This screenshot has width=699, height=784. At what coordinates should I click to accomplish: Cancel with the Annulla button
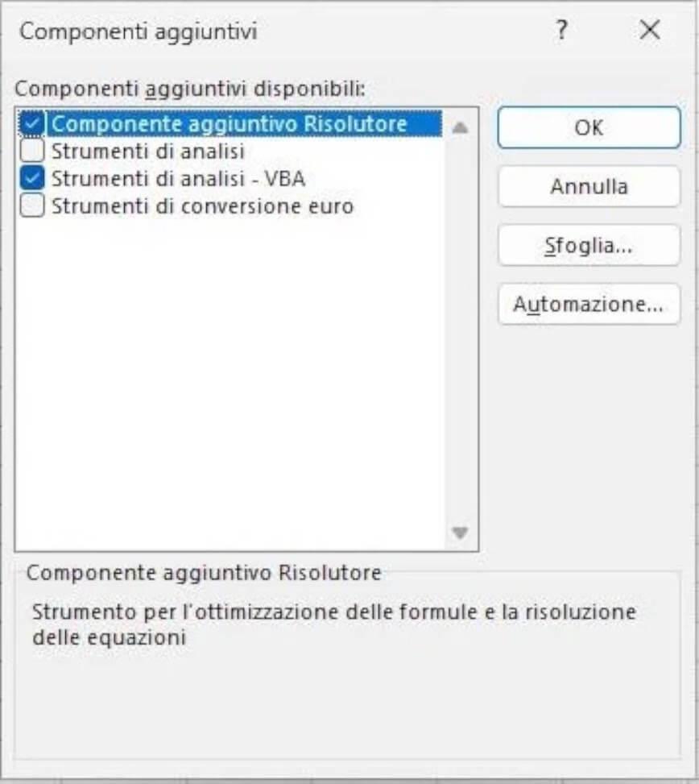[x=589, y=186]
